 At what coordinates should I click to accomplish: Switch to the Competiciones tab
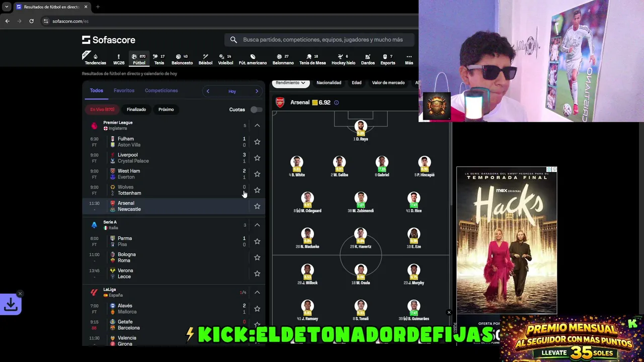pyautogui.click(x=161, y=90)
